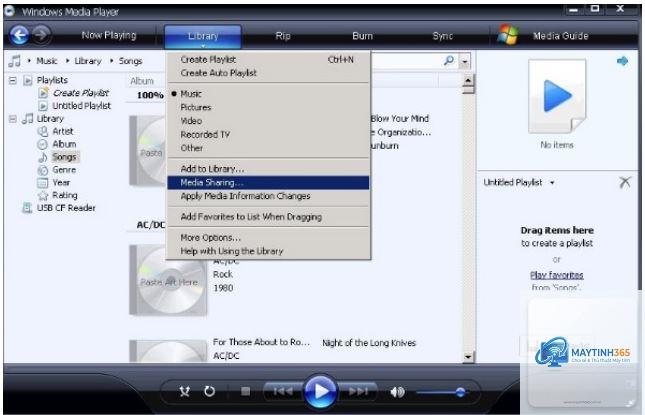Choose Create Playlist Ctrl+N menu entry
This screenshot has width=645, height=415.
pos(268,60)
